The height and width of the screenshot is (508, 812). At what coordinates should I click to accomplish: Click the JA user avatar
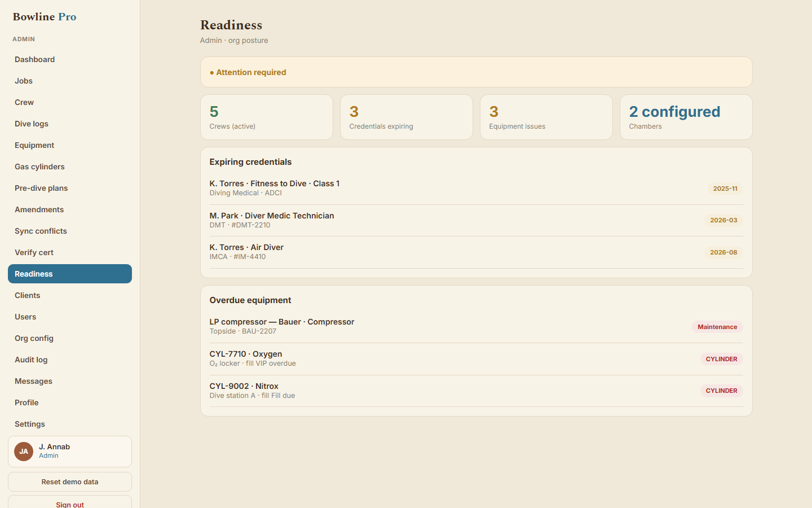(x=24, y=452)
